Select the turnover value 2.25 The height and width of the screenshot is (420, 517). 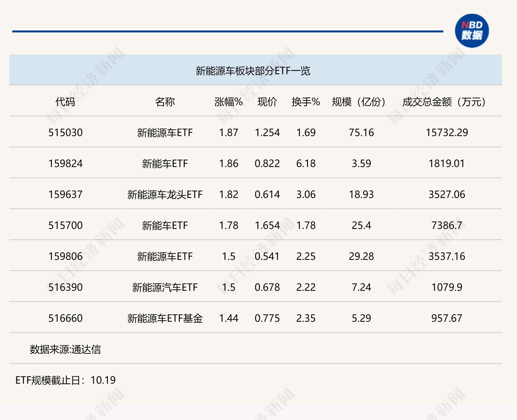pos(306,256)
